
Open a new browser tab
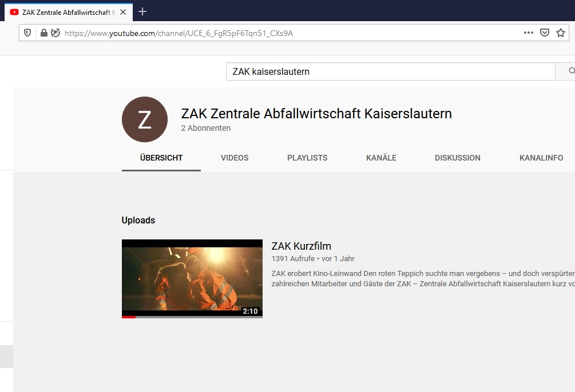142,11
